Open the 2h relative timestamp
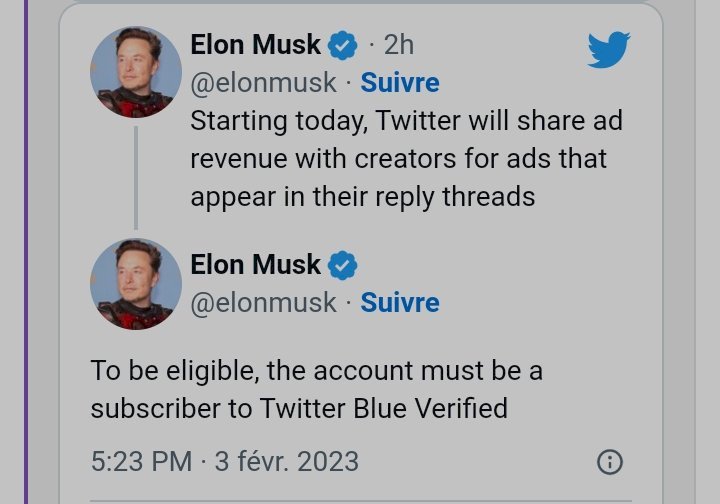Screen dimensions: 720x504 [399, 45]
